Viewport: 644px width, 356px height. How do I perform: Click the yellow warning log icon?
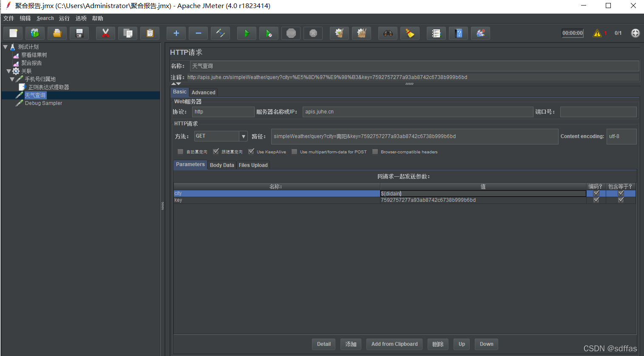pyautogui.click(x=597, y=33)
